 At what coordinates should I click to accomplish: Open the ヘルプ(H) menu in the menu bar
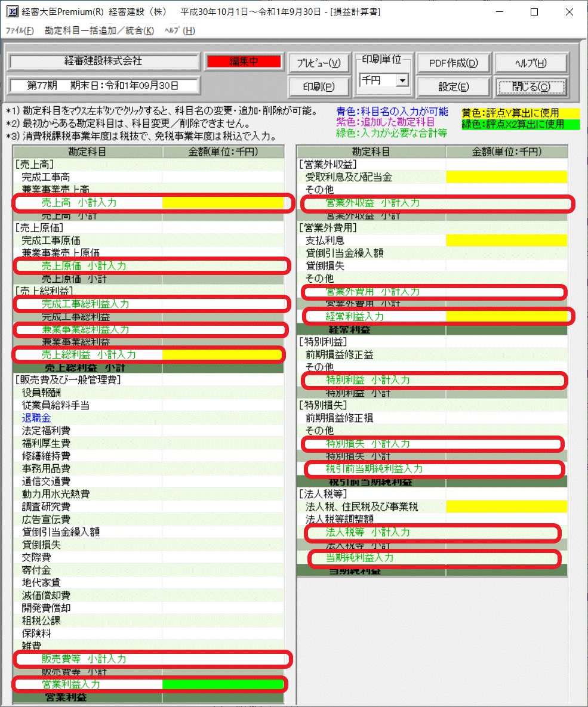pyautogui.click(x=180, y=30)
